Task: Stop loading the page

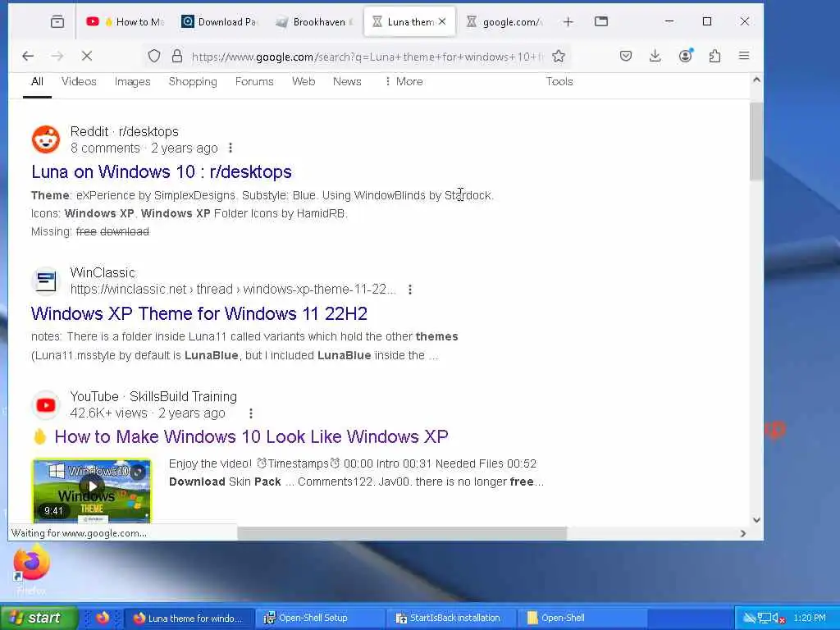Action: pyautogui.click(x=87, y=56)
